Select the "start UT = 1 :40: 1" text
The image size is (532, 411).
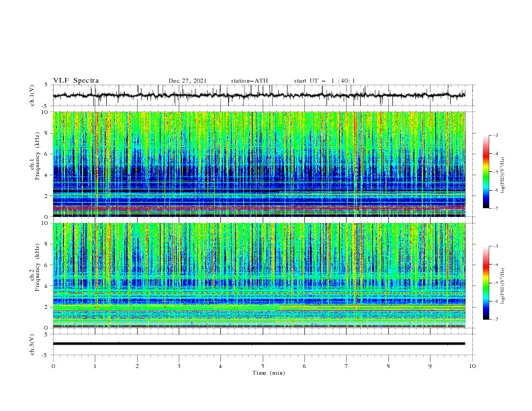coord(324,81)
